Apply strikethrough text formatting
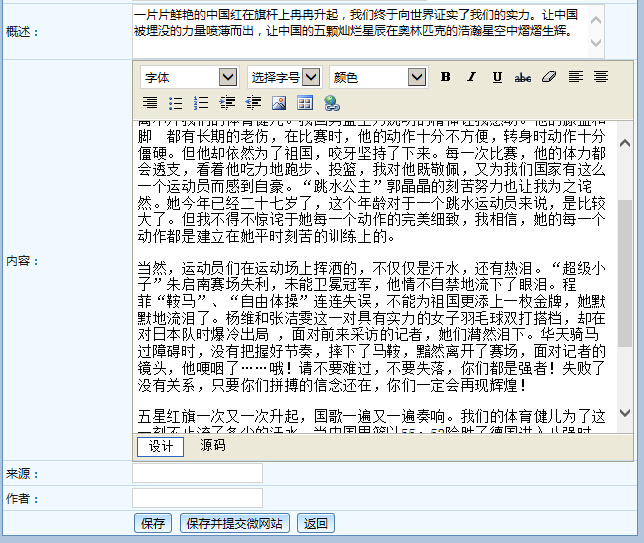 point(522,77)
